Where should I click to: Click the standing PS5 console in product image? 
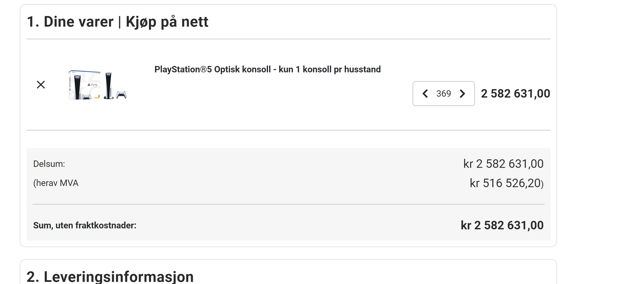coord(109,85)
